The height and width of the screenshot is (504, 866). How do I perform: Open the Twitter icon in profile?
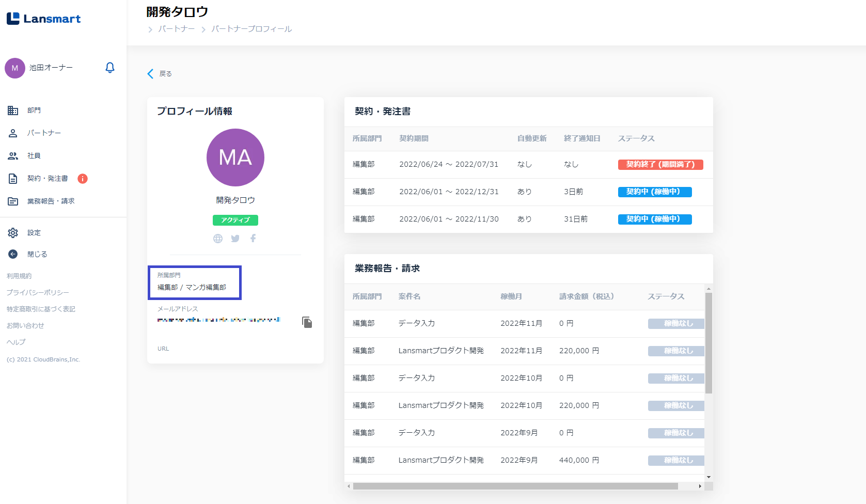[235, 239]
